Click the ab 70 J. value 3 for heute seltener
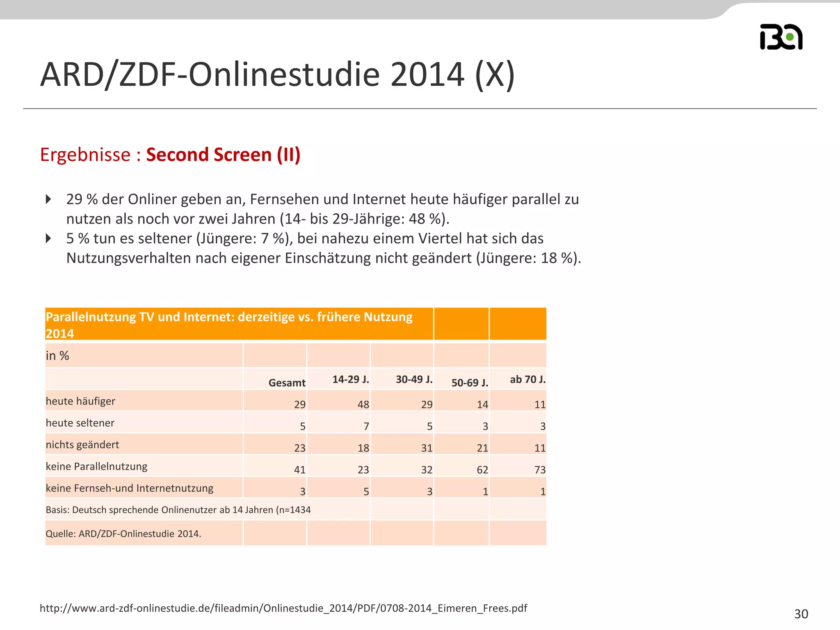Screen dimensions: 840x630 [x=543, y=426]
